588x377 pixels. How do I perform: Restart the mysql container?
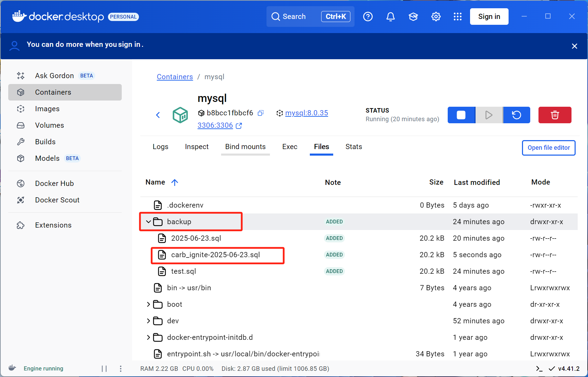point(516,115)
